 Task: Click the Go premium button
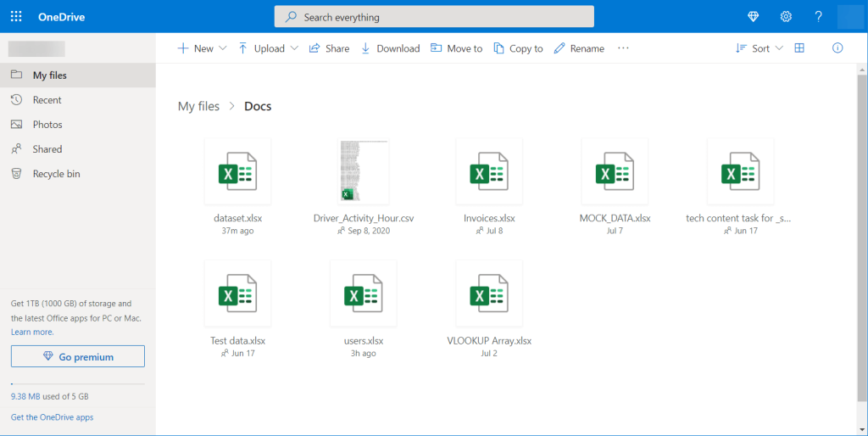tap(78, 357)
